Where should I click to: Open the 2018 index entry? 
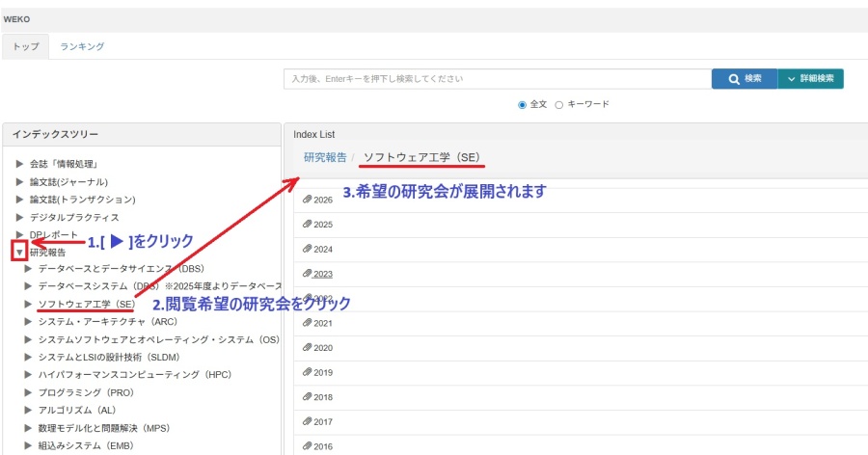[x=323, y=397]
